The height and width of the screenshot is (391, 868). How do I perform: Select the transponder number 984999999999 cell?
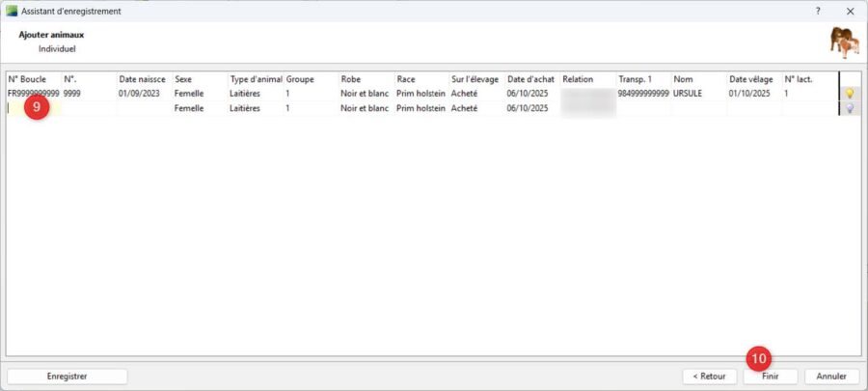click(643, 94)
